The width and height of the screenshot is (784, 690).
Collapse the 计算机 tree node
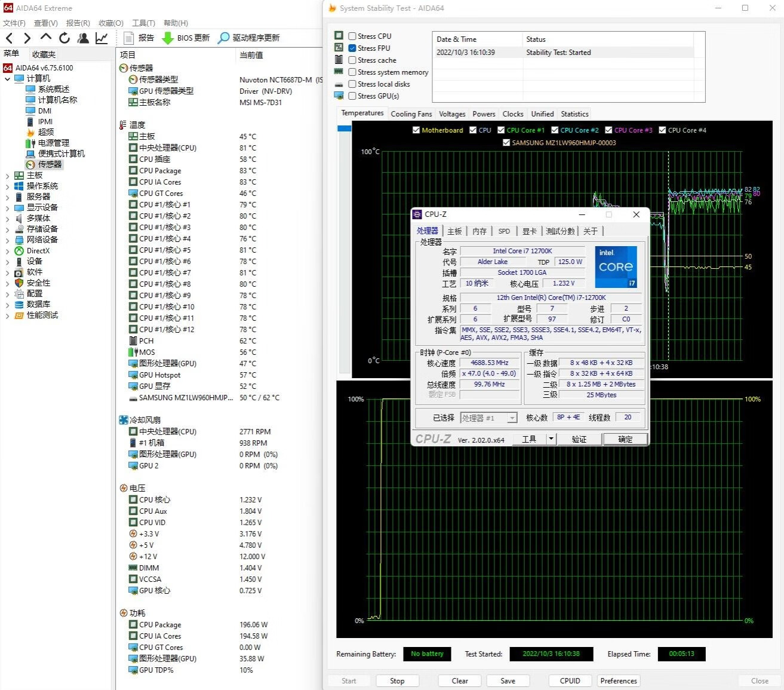7,79
